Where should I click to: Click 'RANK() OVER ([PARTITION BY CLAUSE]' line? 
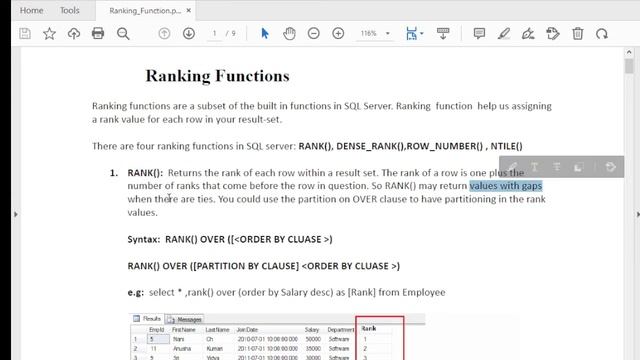coord(264,266)
